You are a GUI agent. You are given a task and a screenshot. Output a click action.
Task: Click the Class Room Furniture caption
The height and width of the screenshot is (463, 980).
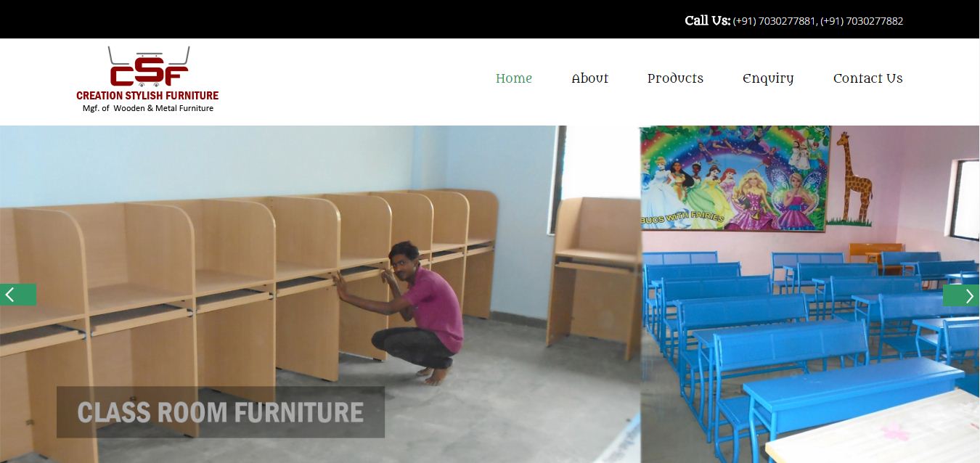point(220,412)
